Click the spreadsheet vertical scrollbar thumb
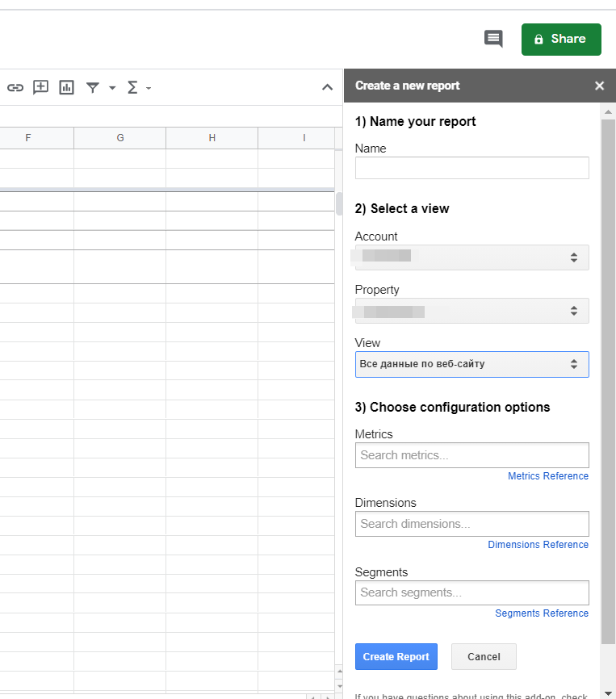Screen dimensions: 616x699 339,203
